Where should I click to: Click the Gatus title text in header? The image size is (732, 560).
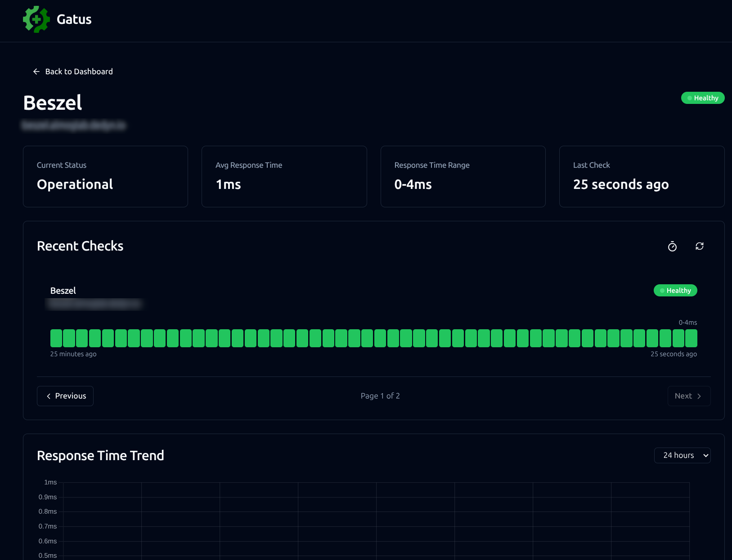(x=74, y=19)
